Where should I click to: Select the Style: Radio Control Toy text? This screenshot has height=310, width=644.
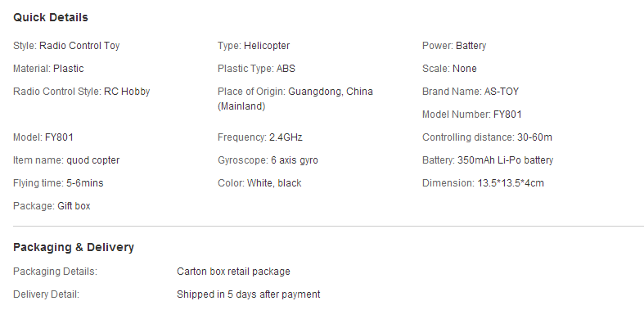pos(66,46)
